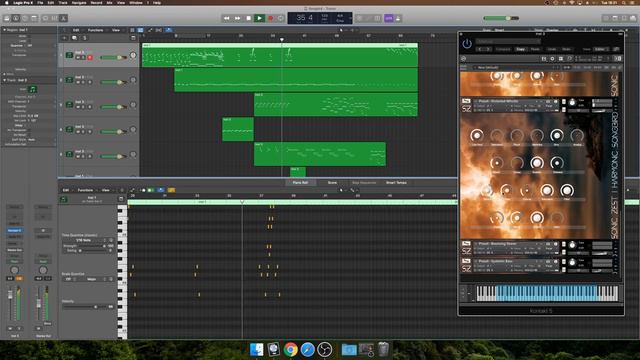Click the instrument icon of track 1
Image resolution: width=640 pixels, height=360 pixels.
[x=69, y=55]
